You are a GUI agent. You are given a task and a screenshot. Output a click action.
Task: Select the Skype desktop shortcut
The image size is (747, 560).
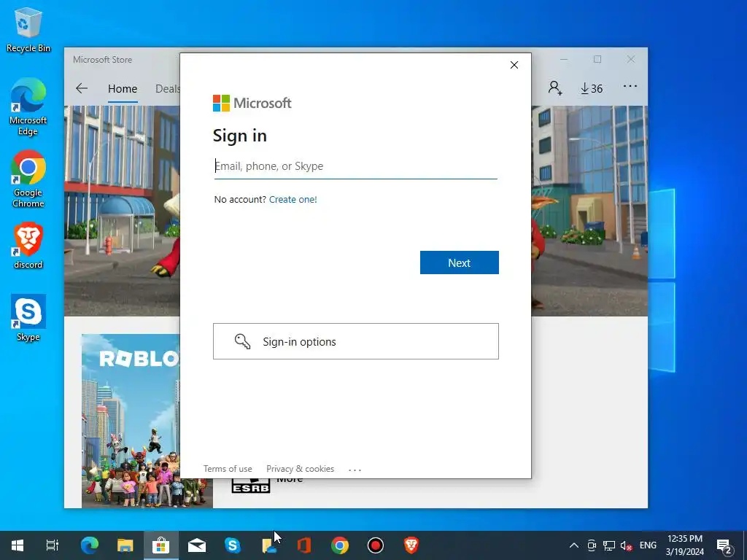pyautogui.click(x=28, y=318)
